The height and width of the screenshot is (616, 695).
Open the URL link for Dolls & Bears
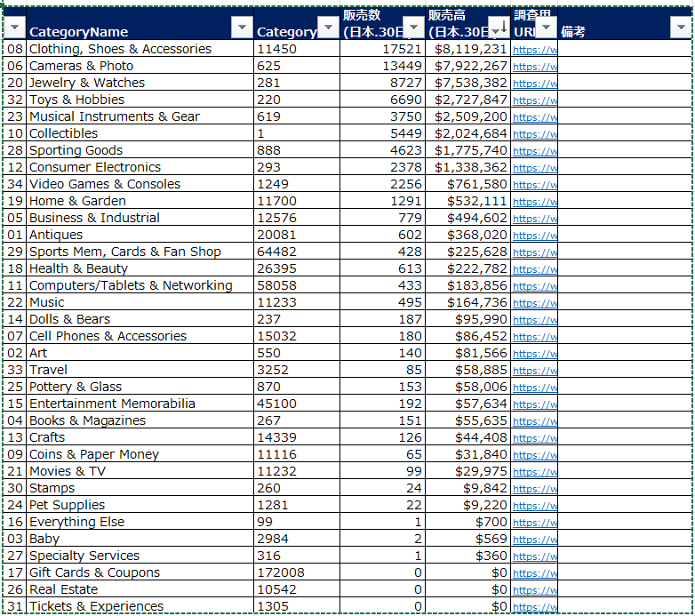point(534,319)
